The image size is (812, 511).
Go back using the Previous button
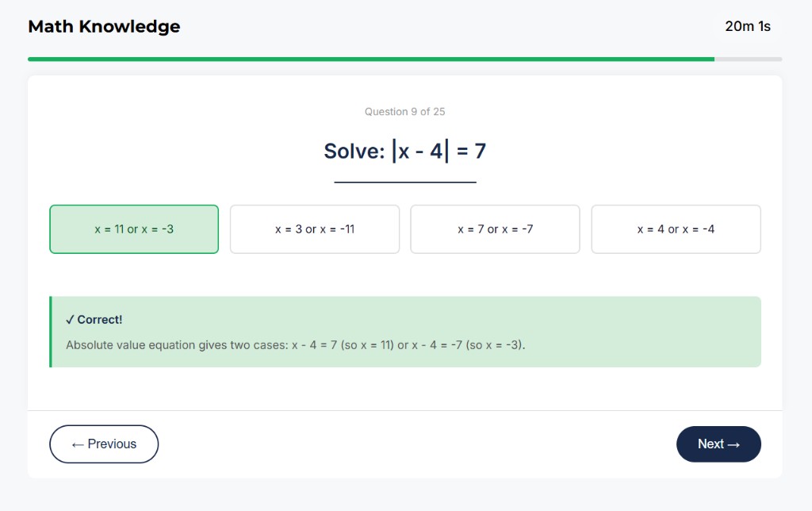[x=104, y=444]
